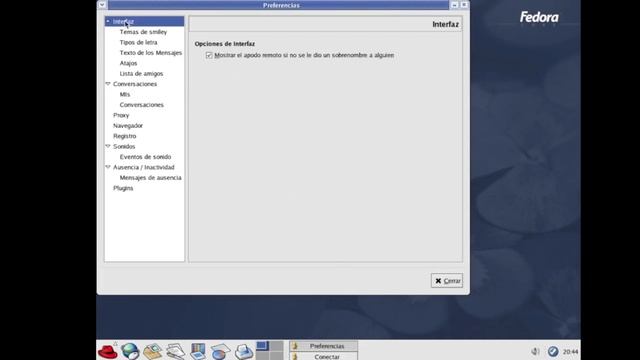Open Plugins preferences
The image size is (640, 360).
tap(123, 188)
